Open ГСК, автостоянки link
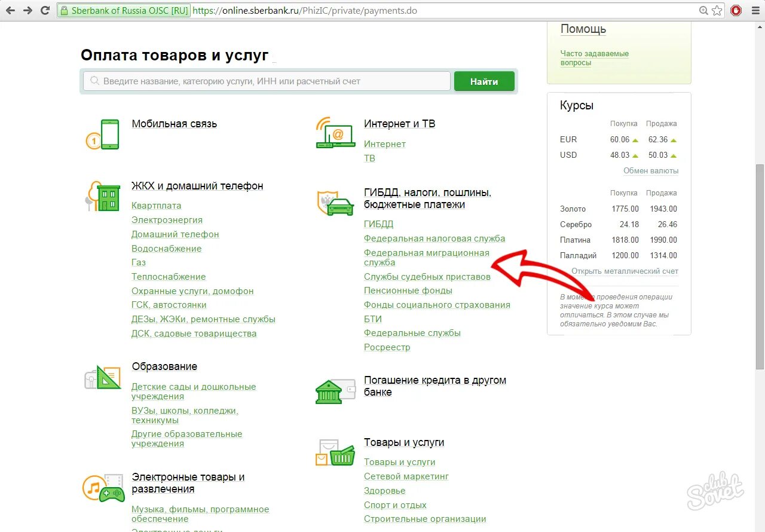This screenshot has width=765, height=532. [x=169, y=305]
